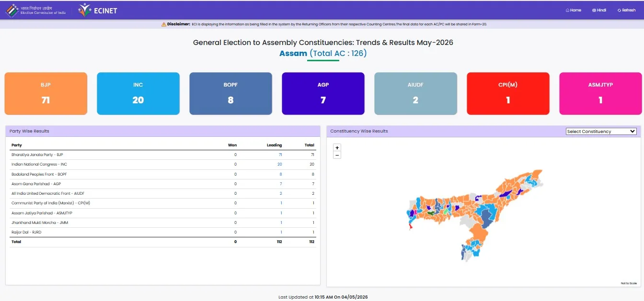Select 'Bodoland Peoples Front - BOPF' row text

pos(40,174)
